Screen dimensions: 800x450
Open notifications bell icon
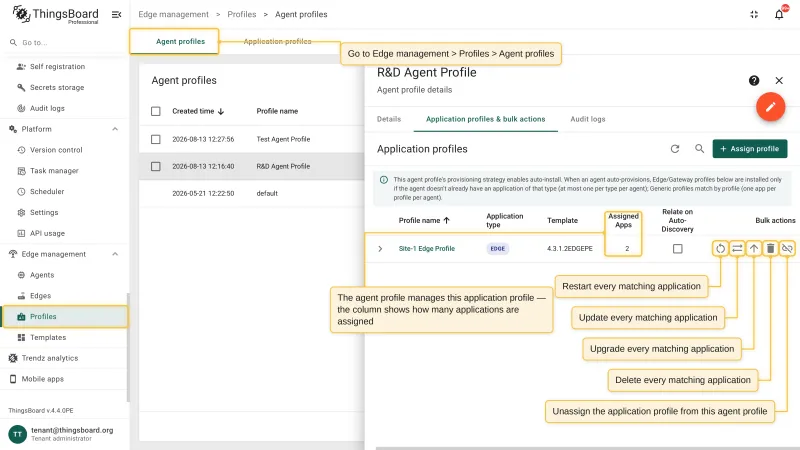coord(779,14)
